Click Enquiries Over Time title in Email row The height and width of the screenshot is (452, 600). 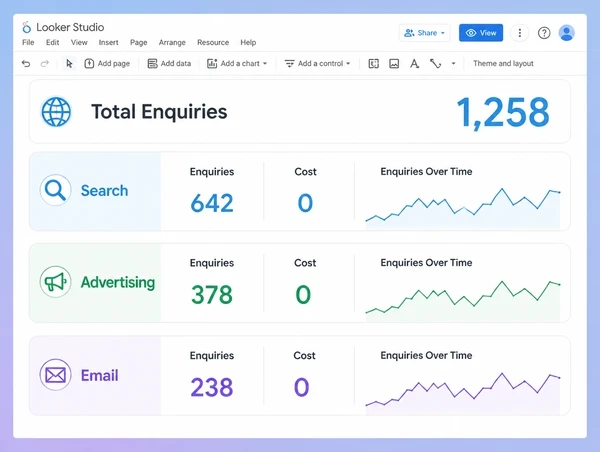(426, 355)
